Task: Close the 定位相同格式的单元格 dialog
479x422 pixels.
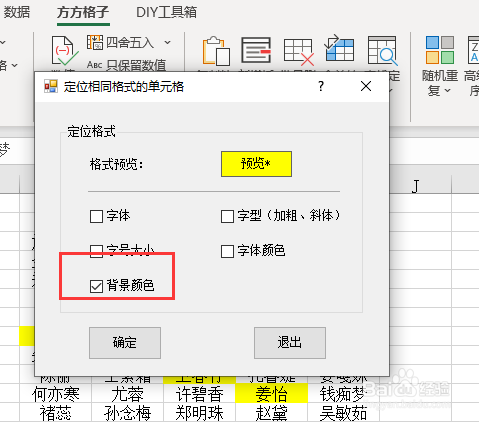Action: pyautogui.click(x=366, y=86)
